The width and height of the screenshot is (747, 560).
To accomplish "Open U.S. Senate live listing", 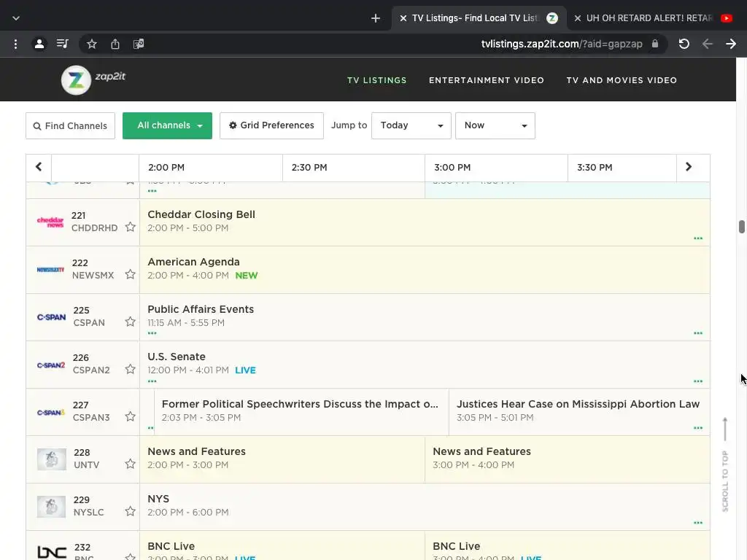I will point(425,365).
